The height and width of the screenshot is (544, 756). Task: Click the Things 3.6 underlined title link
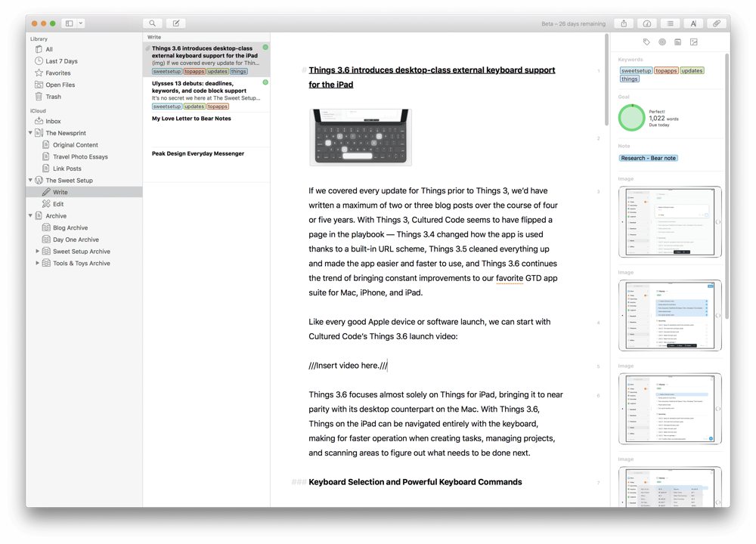click(x=432, y=77)
